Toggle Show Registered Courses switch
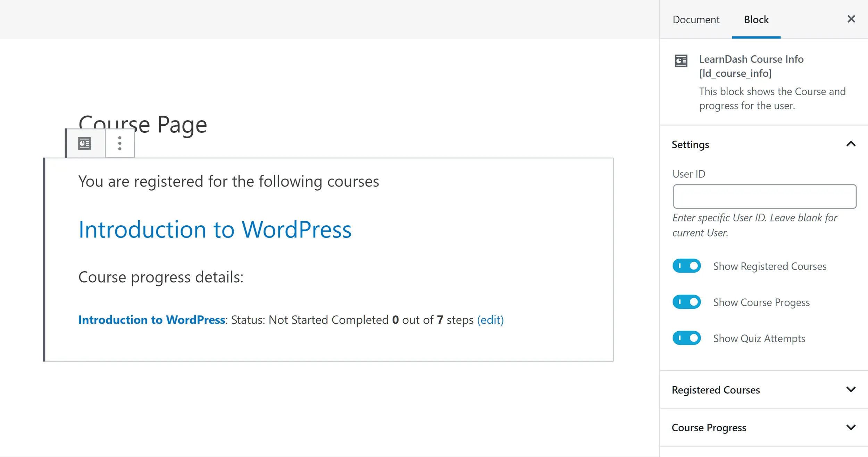Image resolution: width=868 pixels, height=457 pixels. (686, 266)
